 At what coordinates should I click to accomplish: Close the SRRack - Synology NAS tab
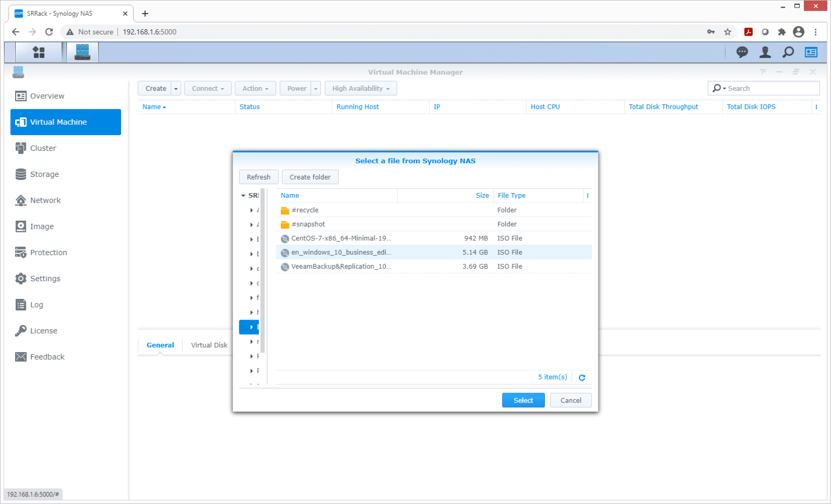click(x=125, y=14)
